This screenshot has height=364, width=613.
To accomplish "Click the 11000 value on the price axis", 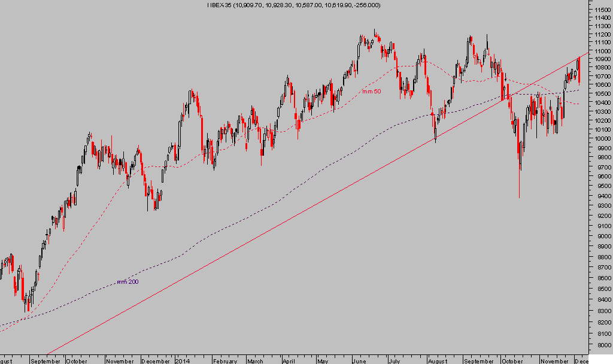I will click(x=601, y=53).
